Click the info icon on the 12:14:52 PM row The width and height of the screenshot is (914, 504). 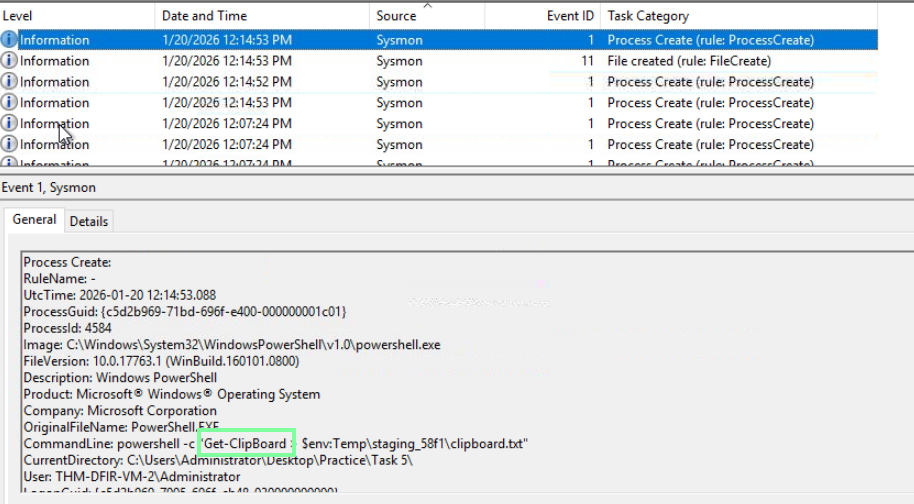point(10,82)
